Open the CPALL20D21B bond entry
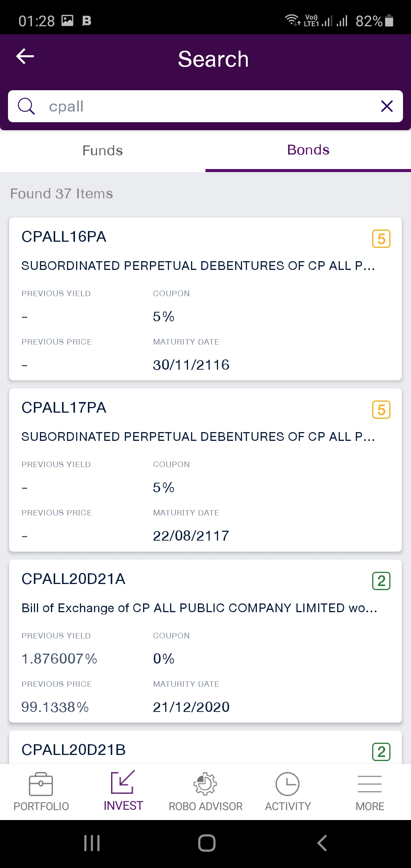The image size is (411, 868). [74, 750]
